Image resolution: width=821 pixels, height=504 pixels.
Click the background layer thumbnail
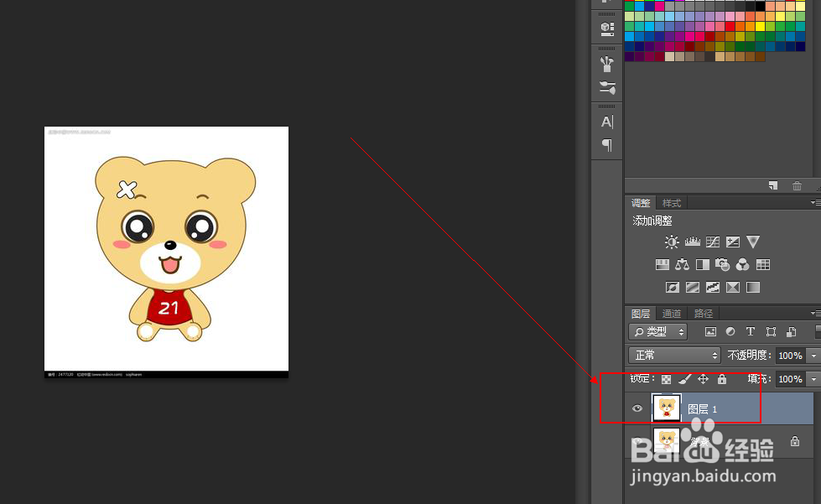click(x=667, y=440)
